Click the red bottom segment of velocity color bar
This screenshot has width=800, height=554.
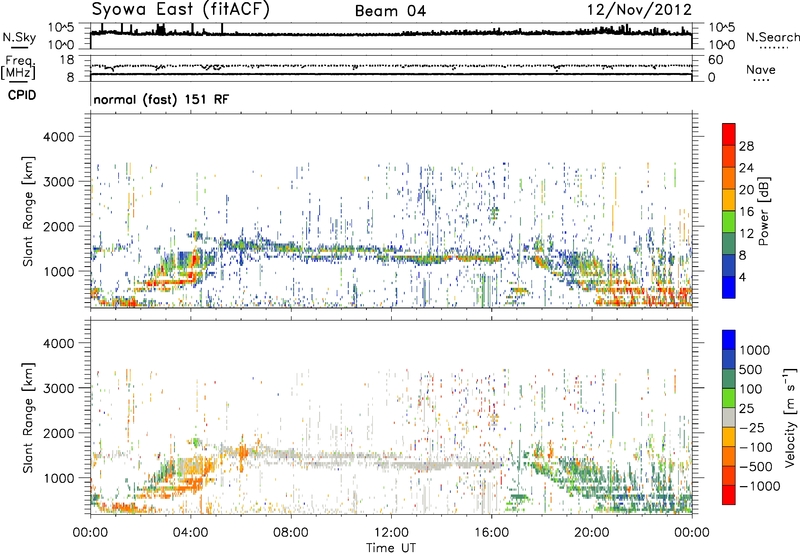pos(729,495)
